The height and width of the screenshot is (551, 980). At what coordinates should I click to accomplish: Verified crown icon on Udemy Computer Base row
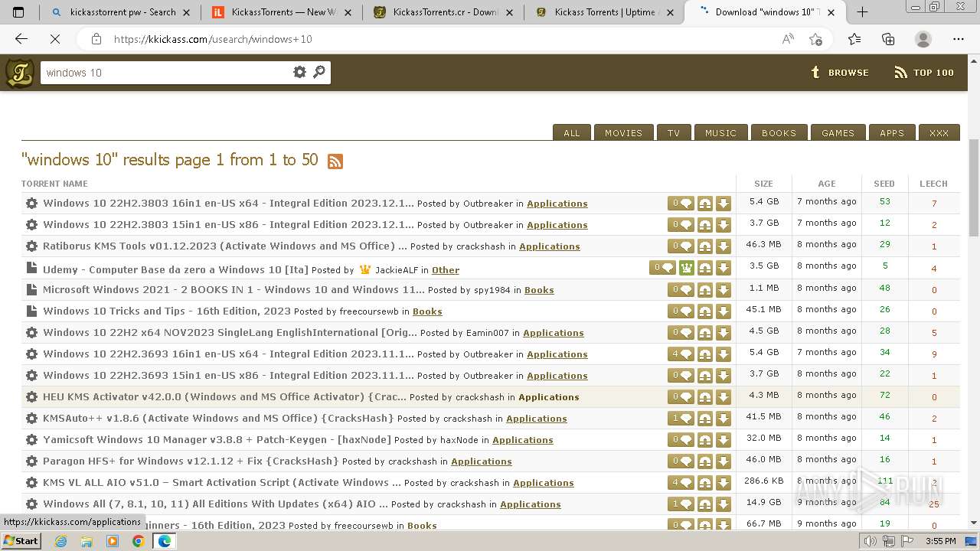coord(686,268)
